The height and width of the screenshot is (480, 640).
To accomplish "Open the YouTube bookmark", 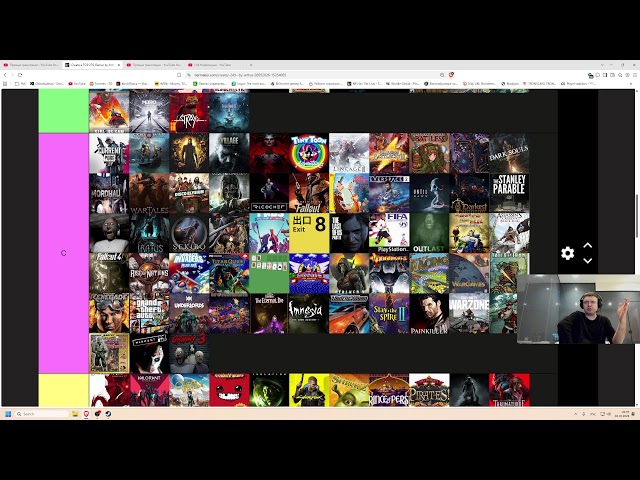I will tap(77, 84).
